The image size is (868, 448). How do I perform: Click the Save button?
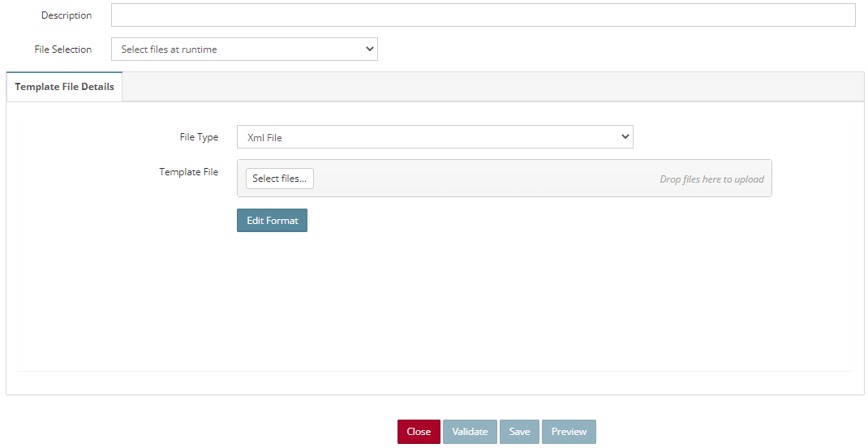pos(519,432)
